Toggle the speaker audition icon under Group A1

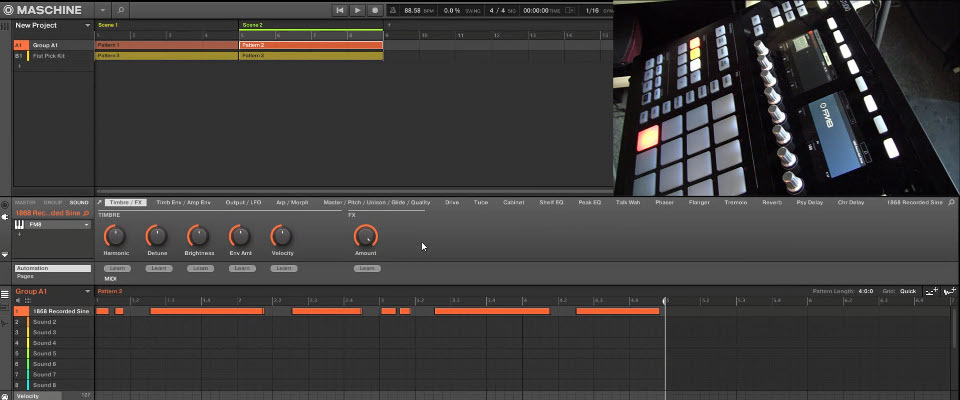[x=18, y=301]
